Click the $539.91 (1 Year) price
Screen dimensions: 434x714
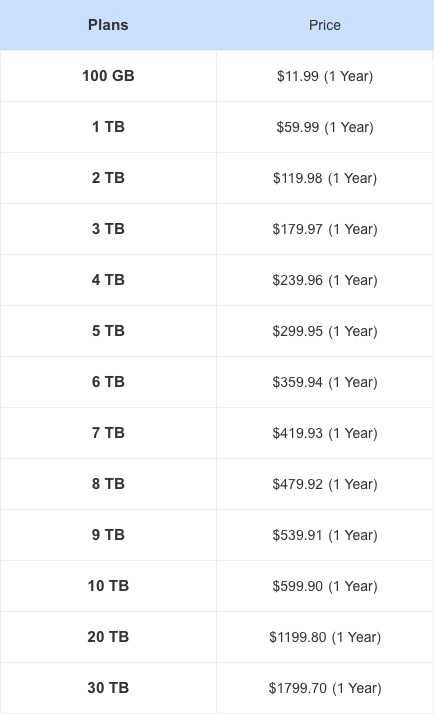[x=325, y=535]
